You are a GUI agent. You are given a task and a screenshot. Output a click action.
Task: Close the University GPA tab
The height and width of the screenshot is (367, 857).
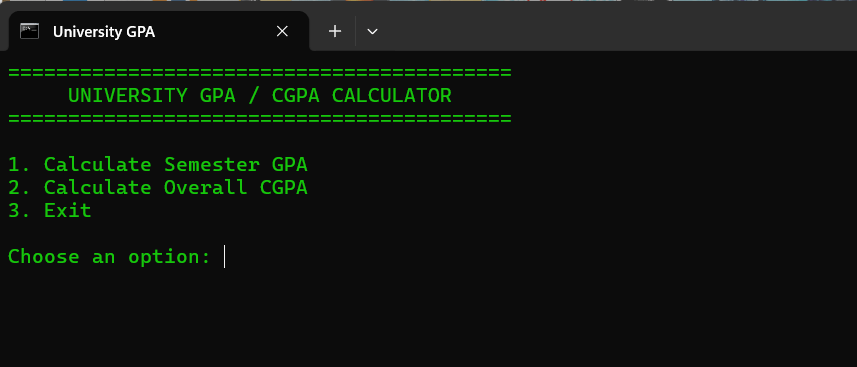pos(282,32)
